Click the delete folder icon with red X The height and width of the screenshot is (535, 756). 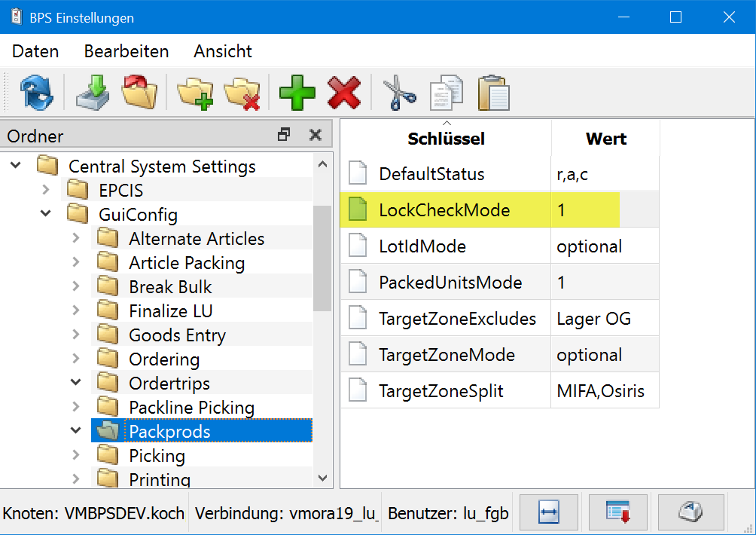[242, 93]
